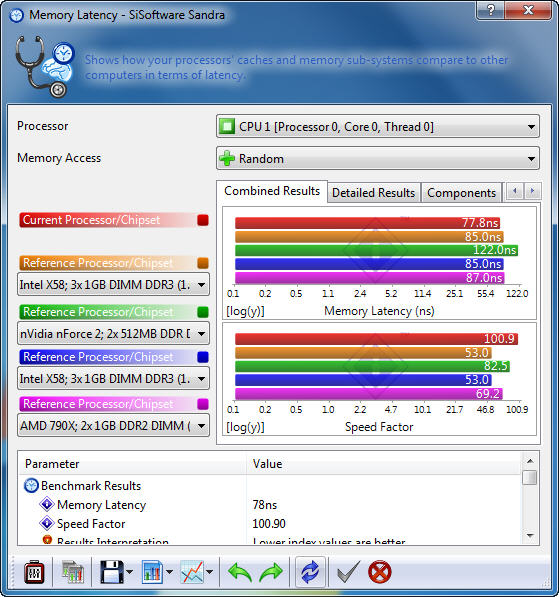Click the Memory Latency (ns) axis label
Viewport: 559px width, 597px height.
[x=379, y=311]
